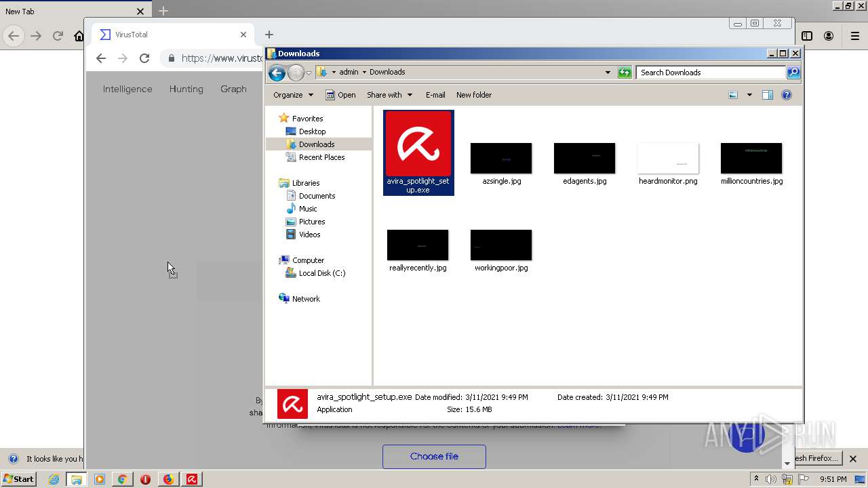Select Recent Places in Favorites

click(x=321, y=157)
